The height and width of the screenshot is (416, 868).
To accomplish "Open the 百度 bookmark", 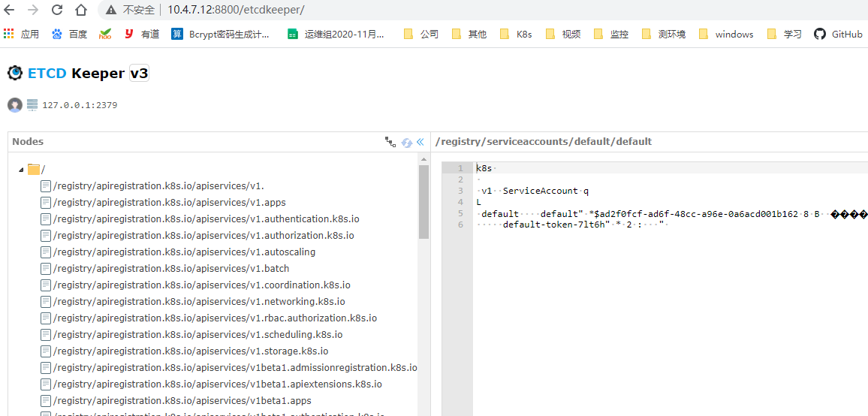I will 70,35.
